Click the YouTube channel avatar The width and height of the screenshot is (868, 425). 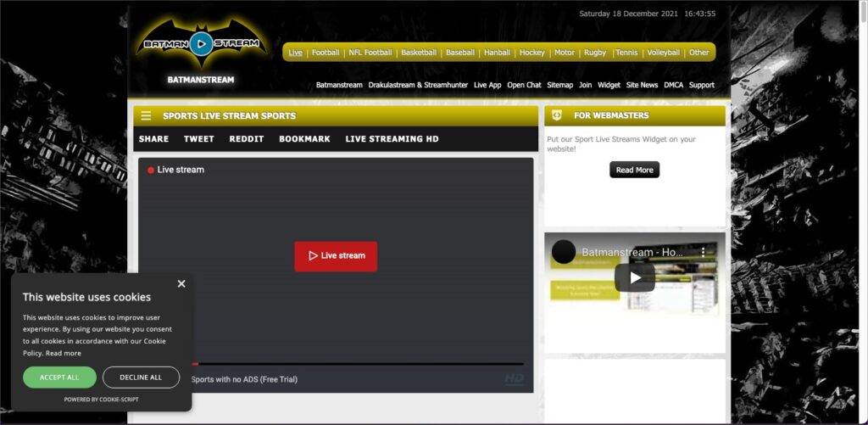[x=564, y=252]
